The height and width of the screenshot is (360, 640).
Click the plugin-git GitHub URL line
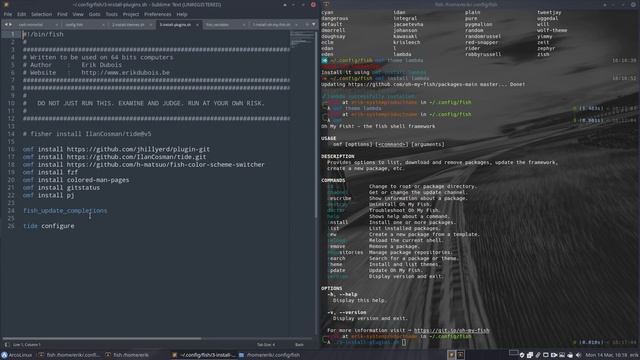click(116, 149)
